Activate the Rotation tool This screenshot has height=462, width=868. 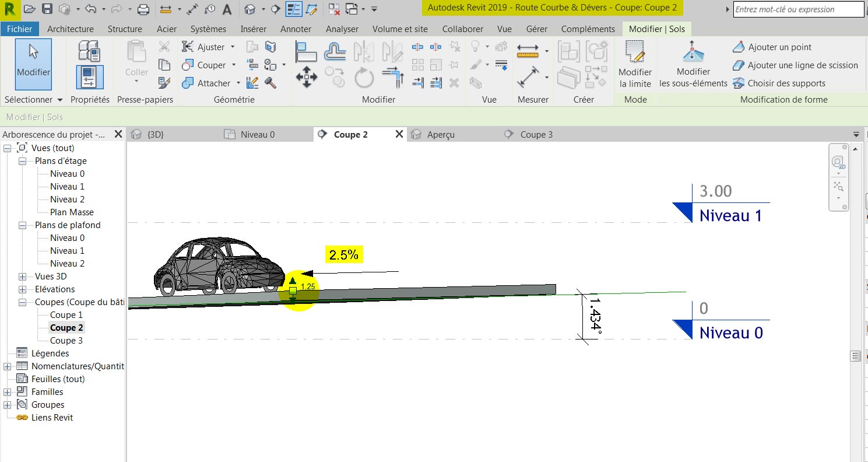(364, 76)
